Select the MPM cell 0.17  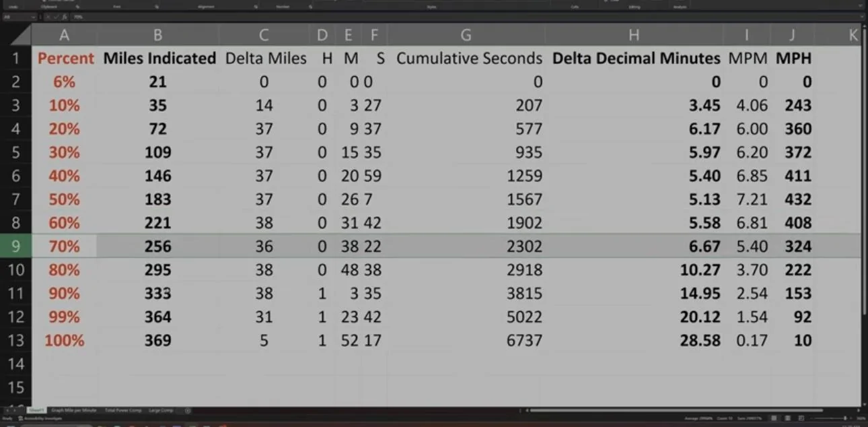(x=748, y=340)
